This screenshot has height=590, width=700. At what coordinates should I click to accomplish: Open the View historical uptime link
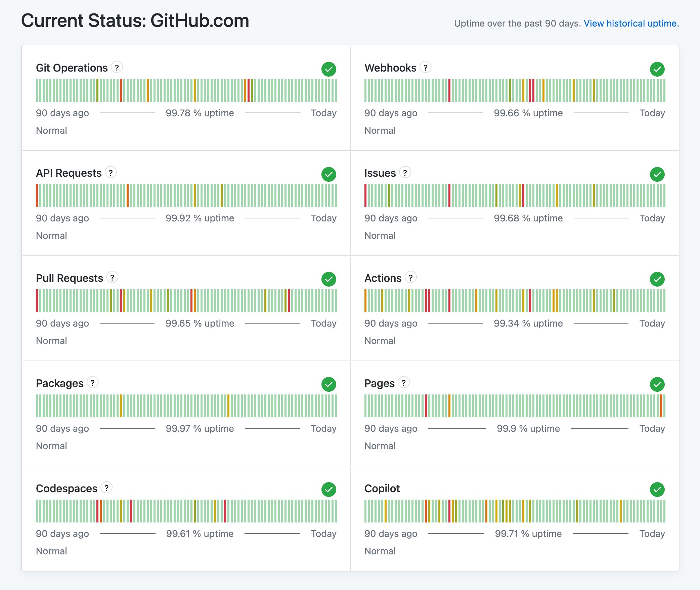pyautogui.click(x=631, y=23)
